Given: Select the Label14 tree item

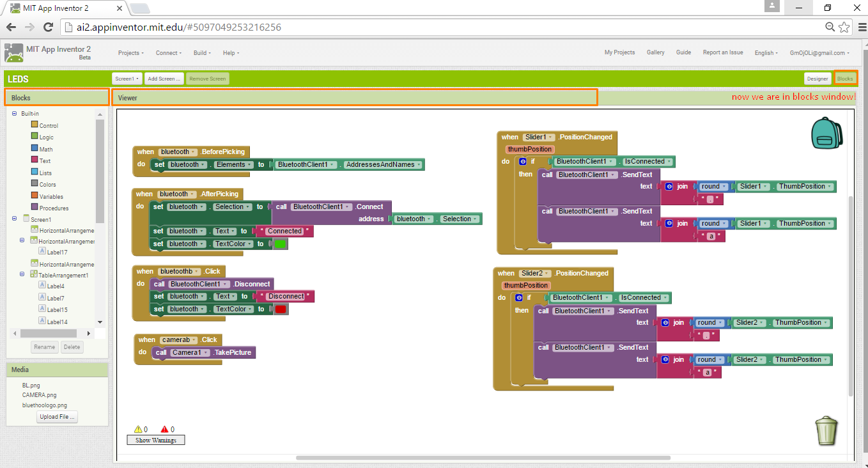Looking at the screenshot, I should pos(57,322).
